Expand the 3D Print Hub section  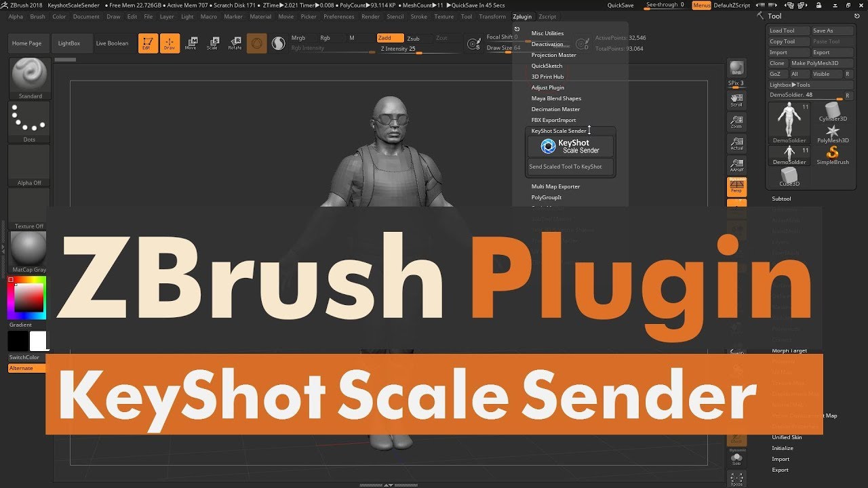(x=547, y=77)
